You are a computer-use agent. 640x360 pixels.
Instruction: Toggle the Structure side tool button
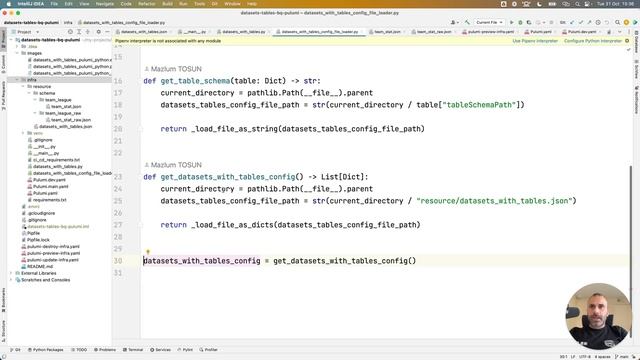[3, 330]
